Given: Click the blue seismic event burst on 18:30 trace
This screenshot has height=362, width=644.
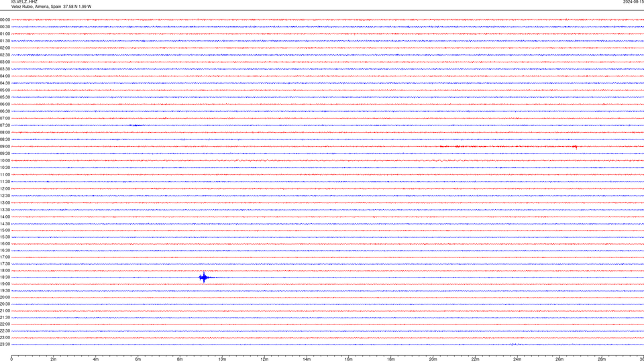Looking at the screenshot, I should [205, 278].
